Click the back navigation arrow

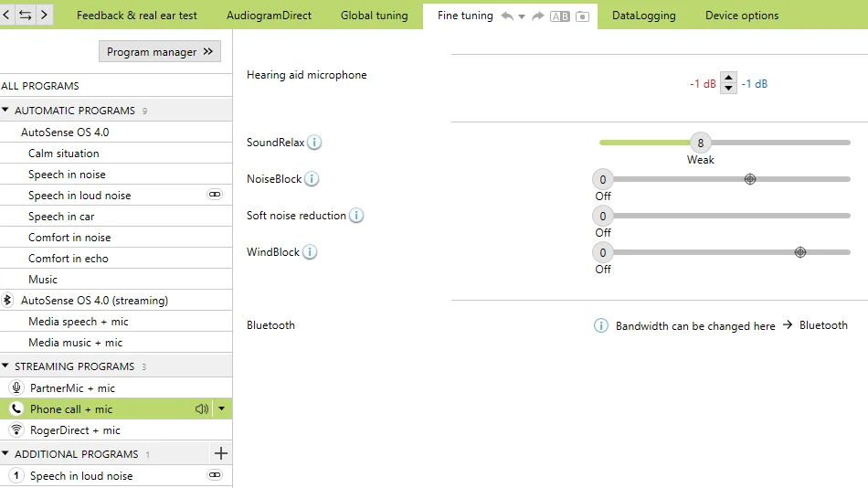6,15
